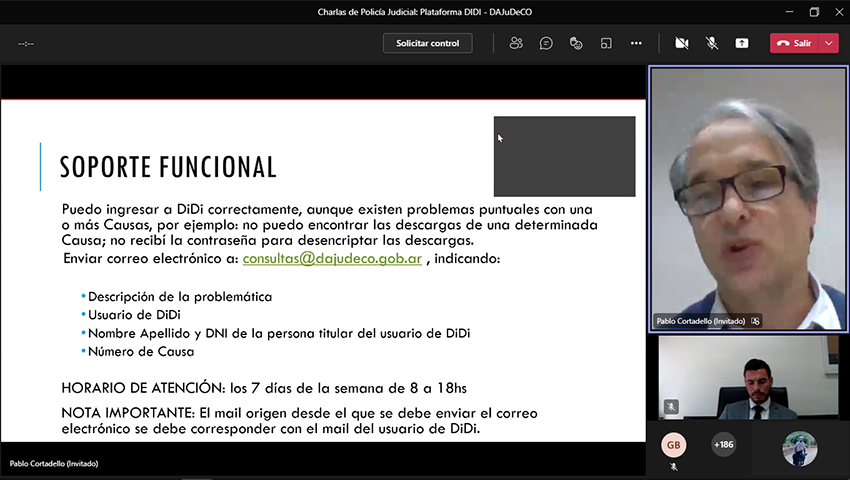Unmute the microphone
850x480 pixels.
(x=712, y=43)
